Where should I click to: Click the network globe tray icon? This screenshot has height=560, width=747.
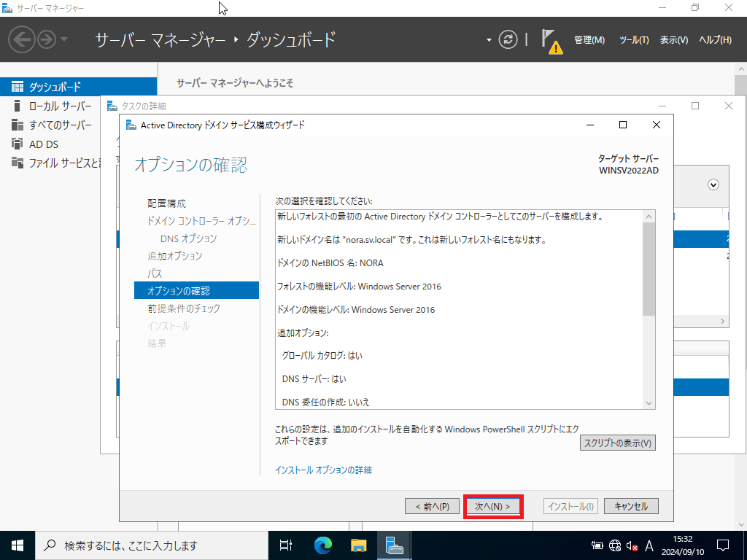click(x=615, y=545)
